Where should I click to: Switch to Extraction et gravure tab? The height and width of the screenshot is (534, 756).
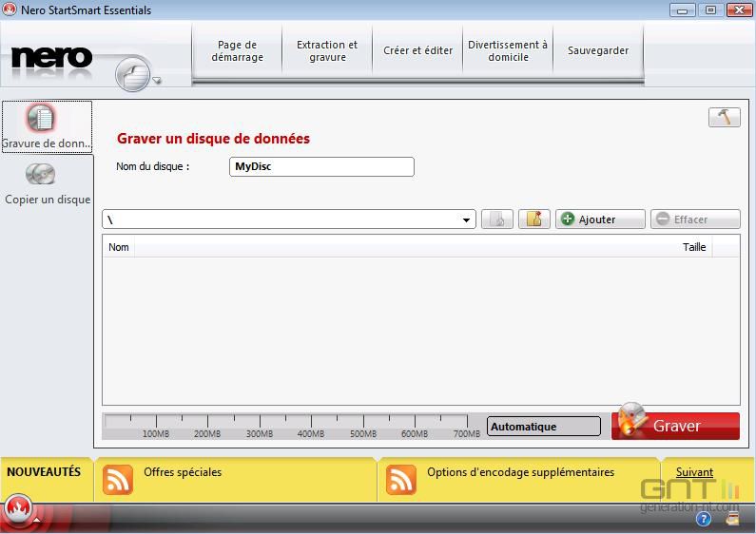point(327,50)
